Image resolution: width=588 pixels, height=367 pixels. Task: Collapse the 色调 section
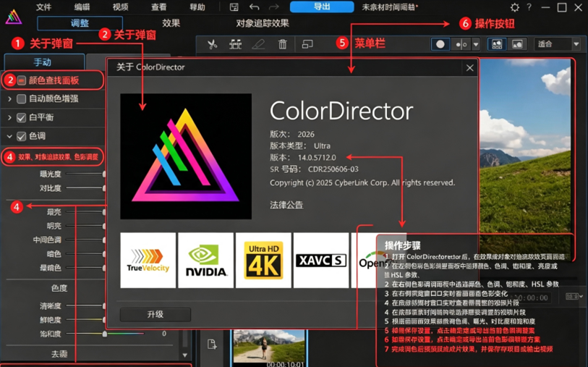pyautogui.click(x=9, y=136)
